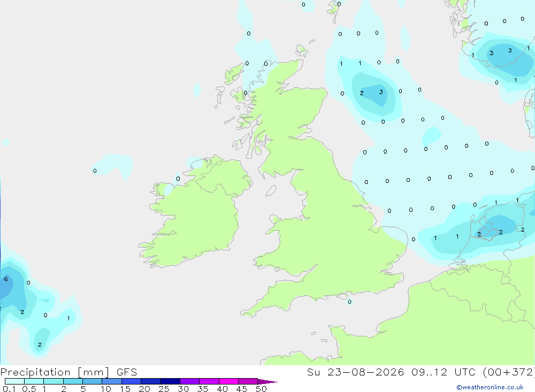Click the '0.1' legend scale label
The width and height of the screenshot is (535, 392).
point(9,389)
